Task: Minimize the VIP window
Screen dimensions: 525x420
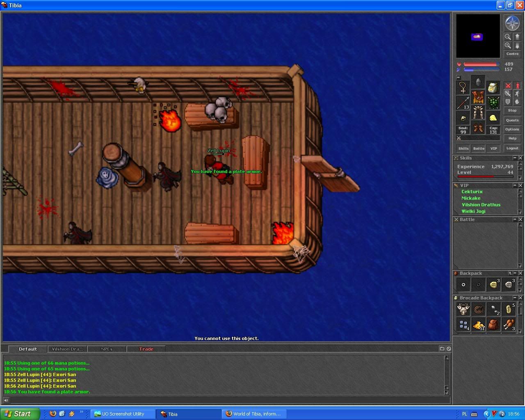Action: 515,185
